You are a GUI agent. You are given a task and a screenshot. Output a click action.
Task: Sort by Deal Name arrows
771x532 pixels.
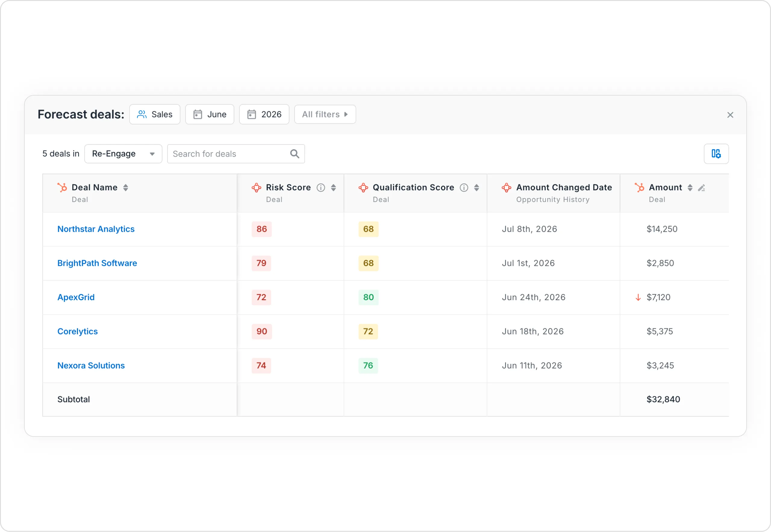[125, 188]
